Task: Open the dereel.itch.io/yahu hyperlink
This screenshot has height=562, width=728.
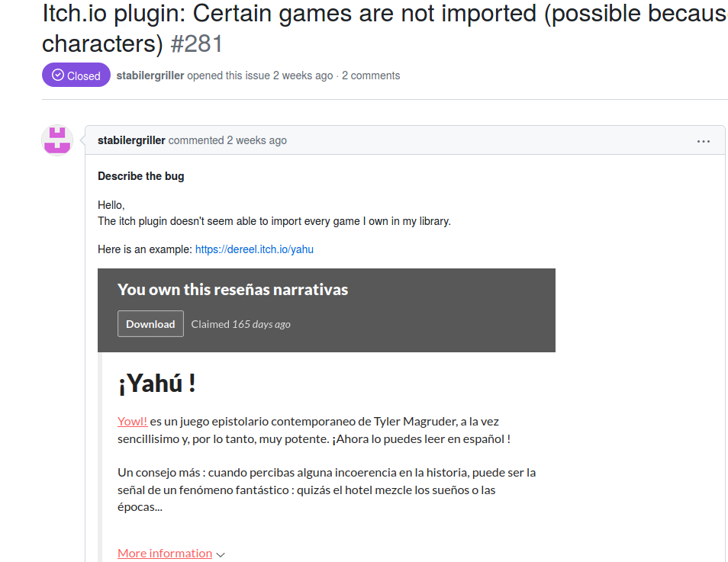Action: [x=254, y=249]
